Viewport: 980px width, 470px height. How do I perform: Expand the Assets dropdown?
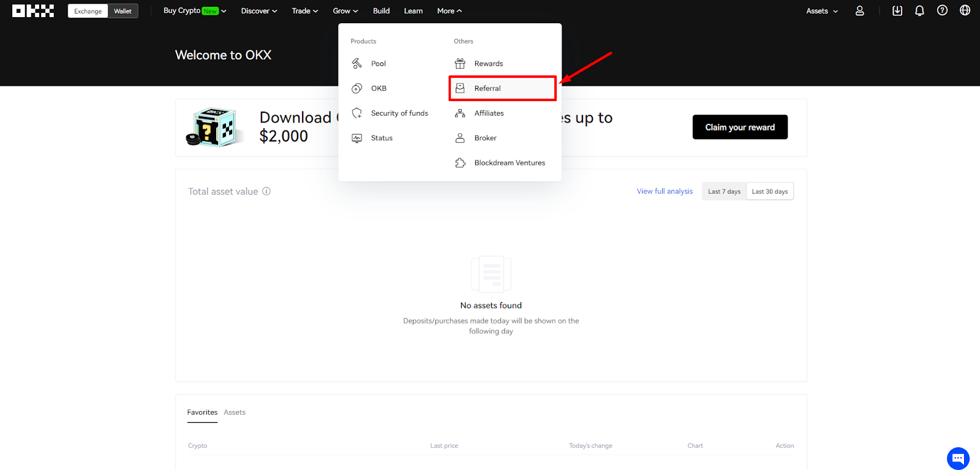pos(822,11)
